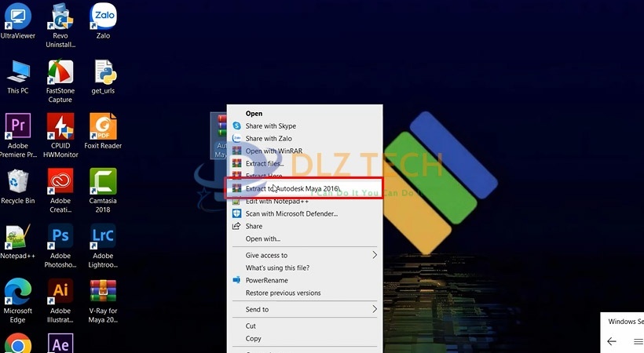Launch Adobe Premiere Pro shortcut
The width and height of the screenshot is (644, 353).
(17, 127)
